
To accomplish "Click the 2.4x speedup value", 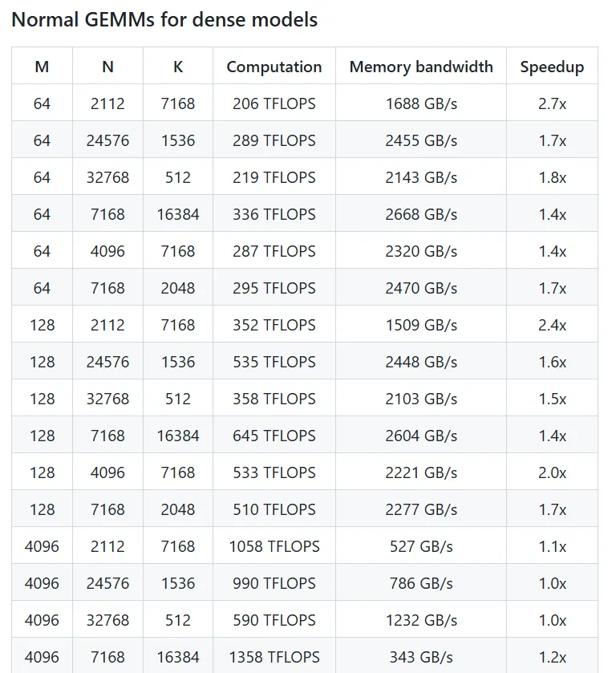I will (552, 325).
